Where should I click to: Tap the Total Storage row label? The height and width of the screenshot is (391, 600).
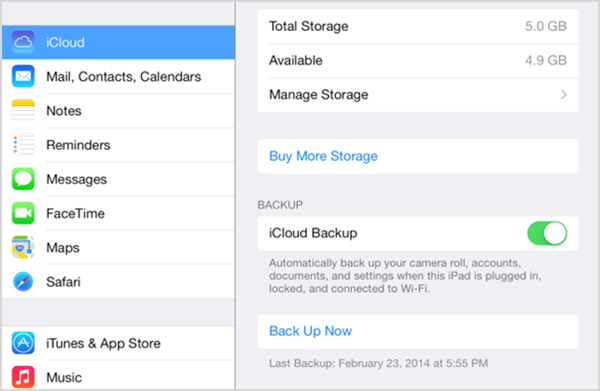coord(308,26)
